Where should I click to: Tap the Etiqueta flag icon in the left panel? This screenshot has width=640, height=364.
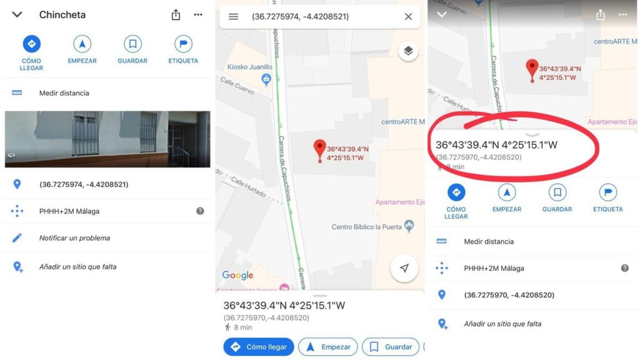(x=183, y=44)
